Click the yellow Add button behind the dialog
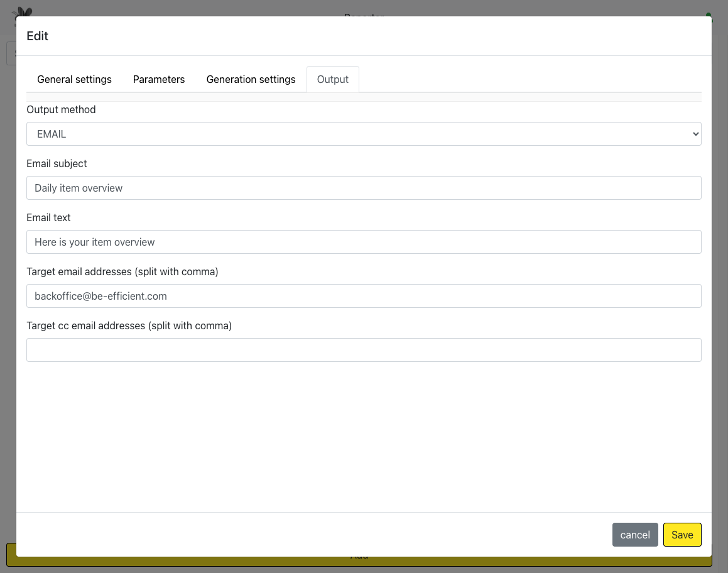728x573 pixels. tap(359, 561)
